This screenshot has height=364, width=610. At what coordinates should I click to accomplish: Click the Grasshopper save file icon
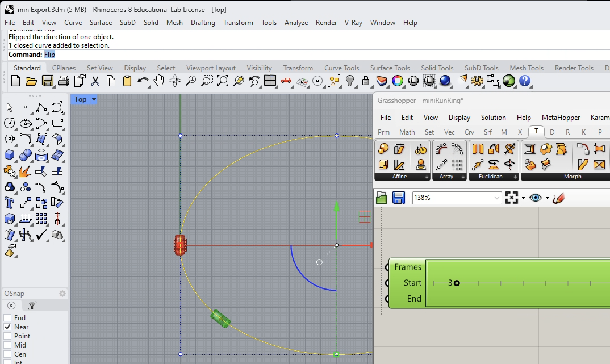pos(398,198)
